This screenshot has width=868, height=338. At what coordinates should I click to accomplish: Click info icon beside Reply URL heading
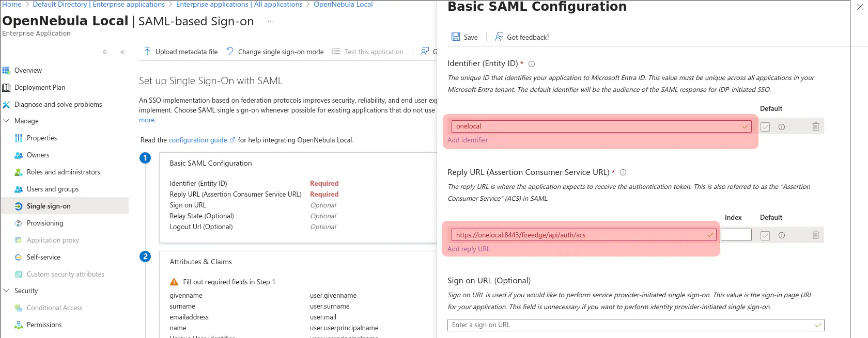[623, 172]
